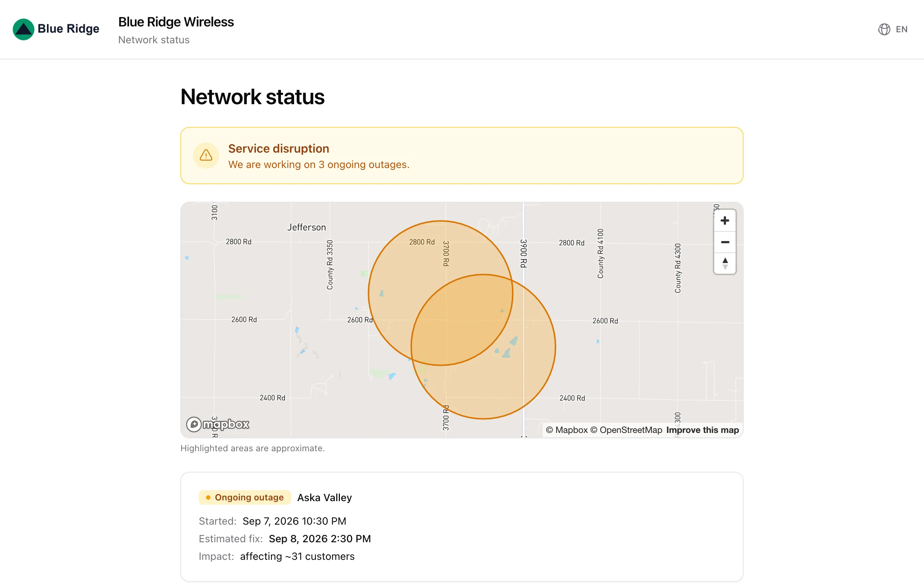Image resolution: width=924 pixels, height=587 pixels.
Task: Click the Blue Ridge mountain logo icon
Action: [x=23, y=29]
